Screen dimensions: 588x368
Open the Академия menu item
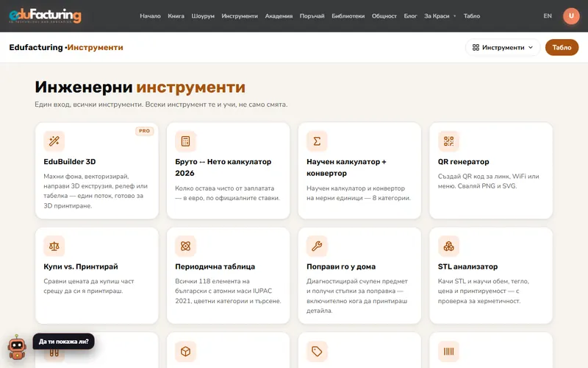(279, 15)
